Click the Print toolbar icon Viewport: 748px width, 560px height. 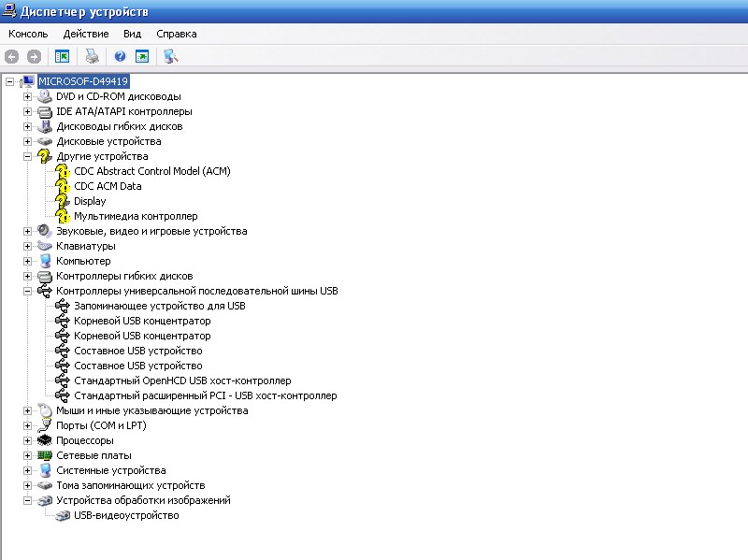(x=92, y=56)
